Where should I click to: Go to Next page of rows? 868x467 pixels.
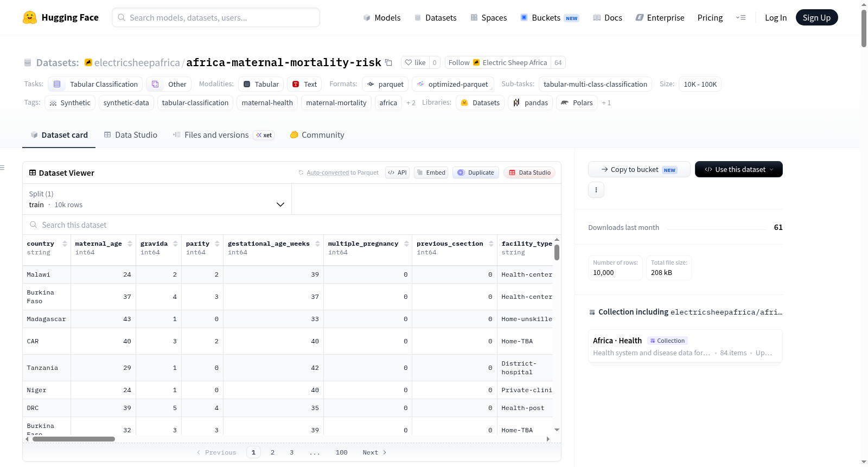[374, 452]
